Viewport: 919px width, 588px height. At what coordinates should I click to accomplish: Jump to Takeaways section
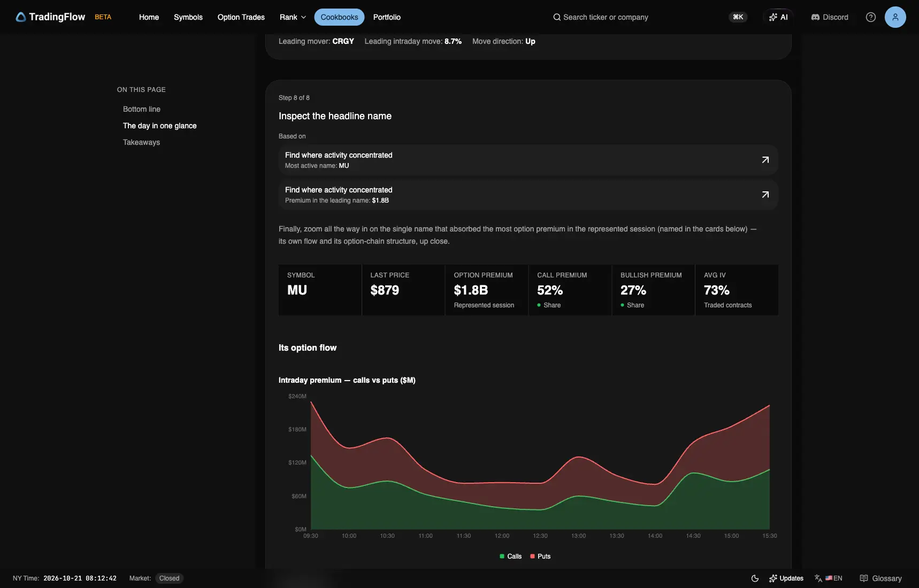[x=141, y=142]
